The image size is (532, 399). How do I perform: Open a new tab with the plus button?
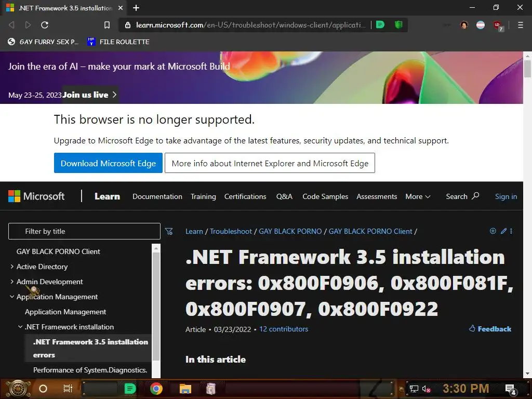pyautogui.click(x=136, y=8)
